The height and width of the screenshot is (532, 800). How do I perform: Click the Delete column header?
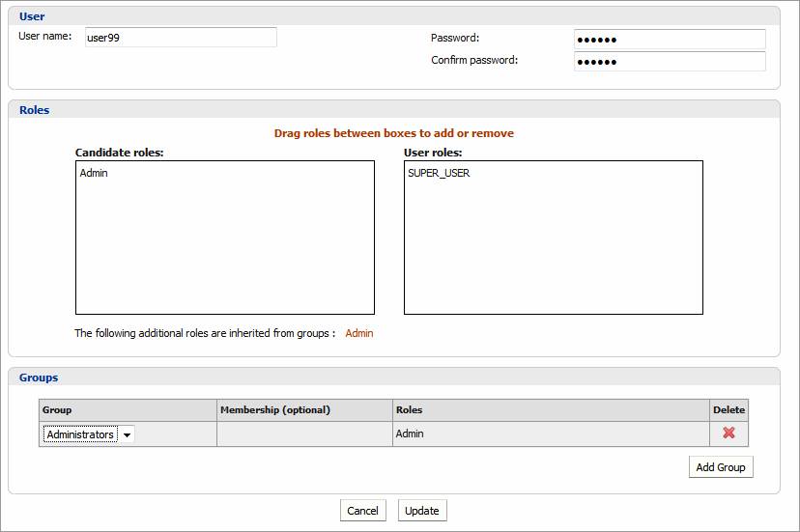(x=729, y=410)
